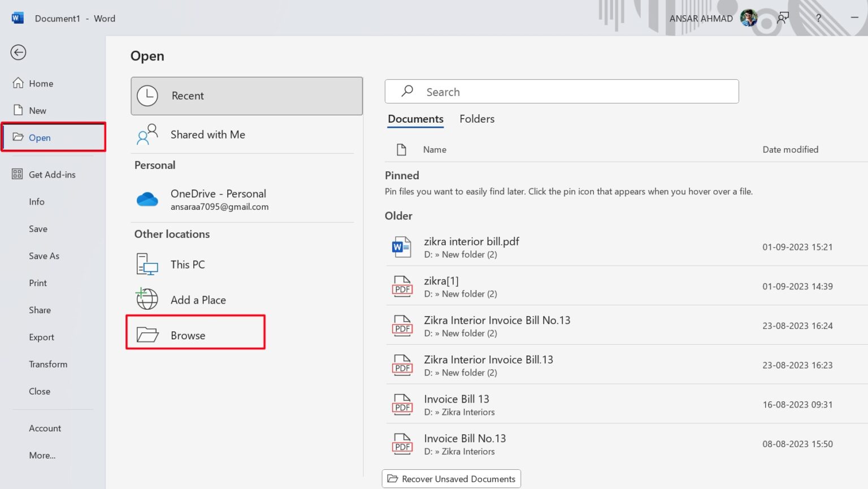
Task: Open the help question mark icon
Action: 818,18
